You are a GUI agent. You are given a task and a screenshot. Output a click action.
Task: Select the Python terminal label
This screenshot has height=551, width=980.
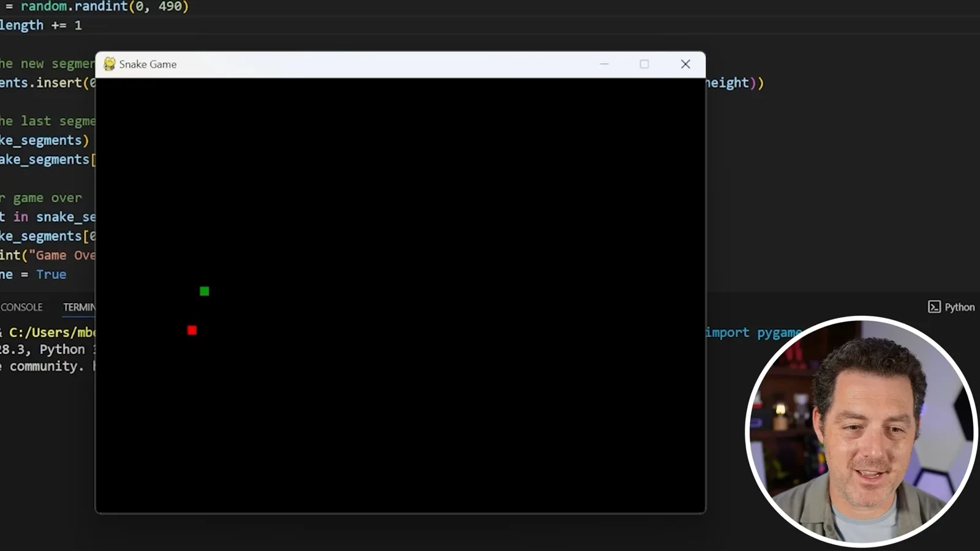[959, 307]
